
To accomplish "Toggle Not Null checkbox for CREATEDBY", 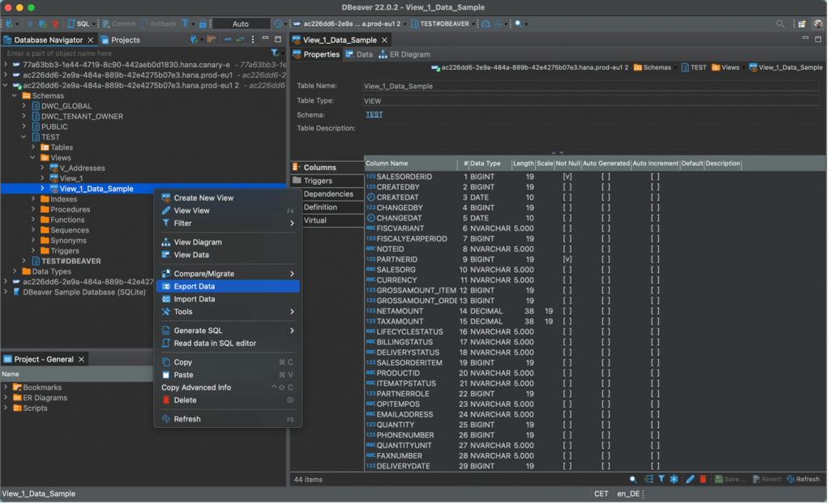I will (x=567, y=187).
